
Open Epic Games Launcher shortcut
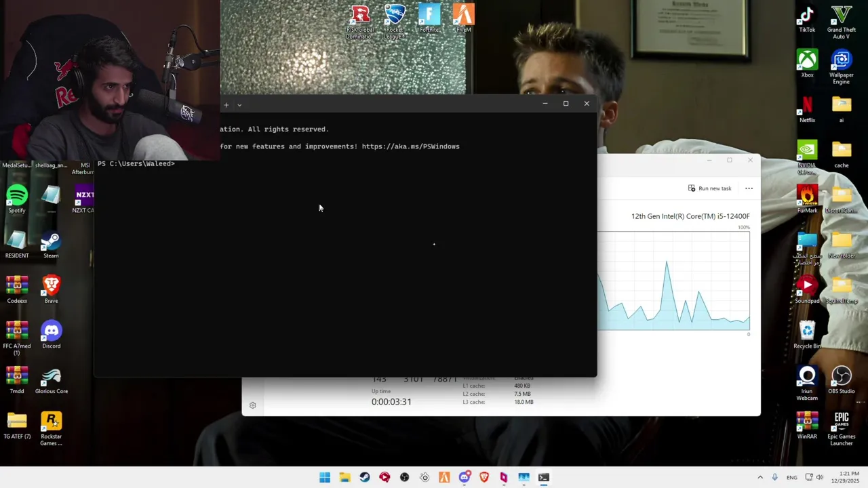click(842, 428)
